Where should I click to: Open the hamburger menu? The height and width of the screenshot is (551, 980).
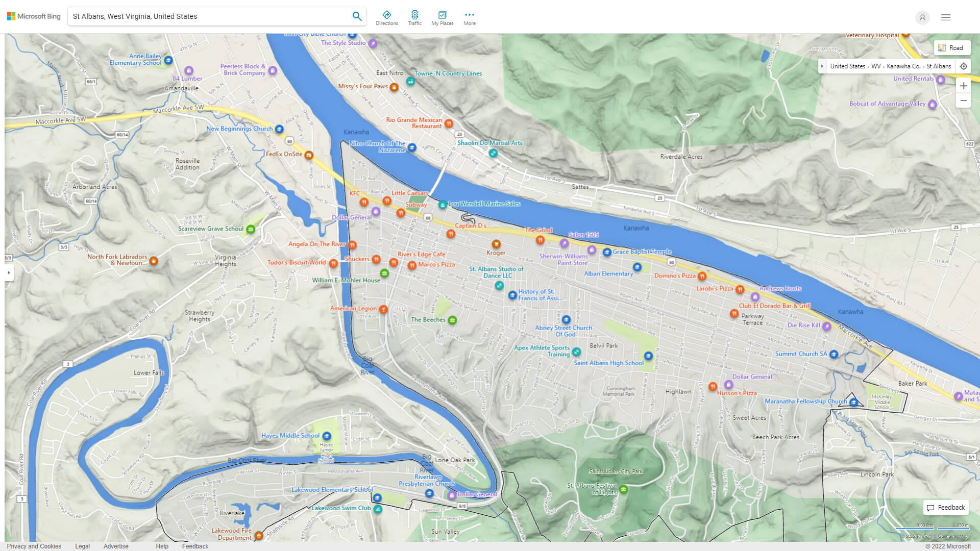pos(945,17)
